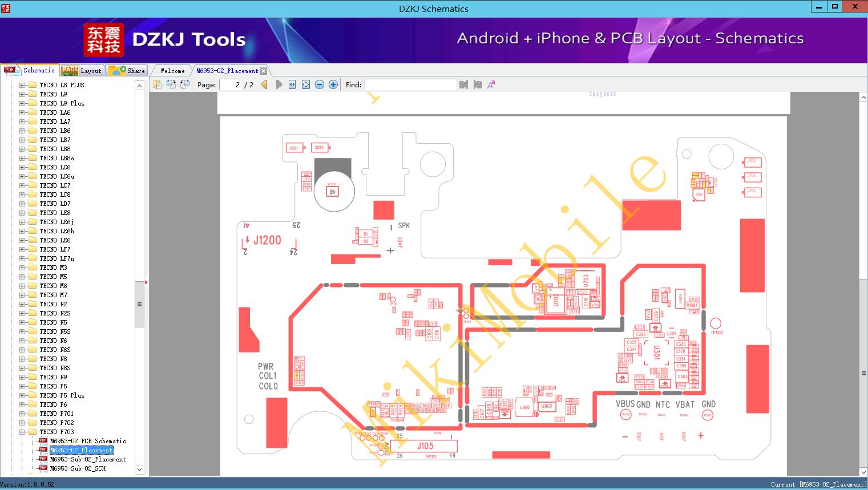Click the copy/paste document icon in the viewer toolbar
The image size is (868, 490).
click(x=157, y=84)
